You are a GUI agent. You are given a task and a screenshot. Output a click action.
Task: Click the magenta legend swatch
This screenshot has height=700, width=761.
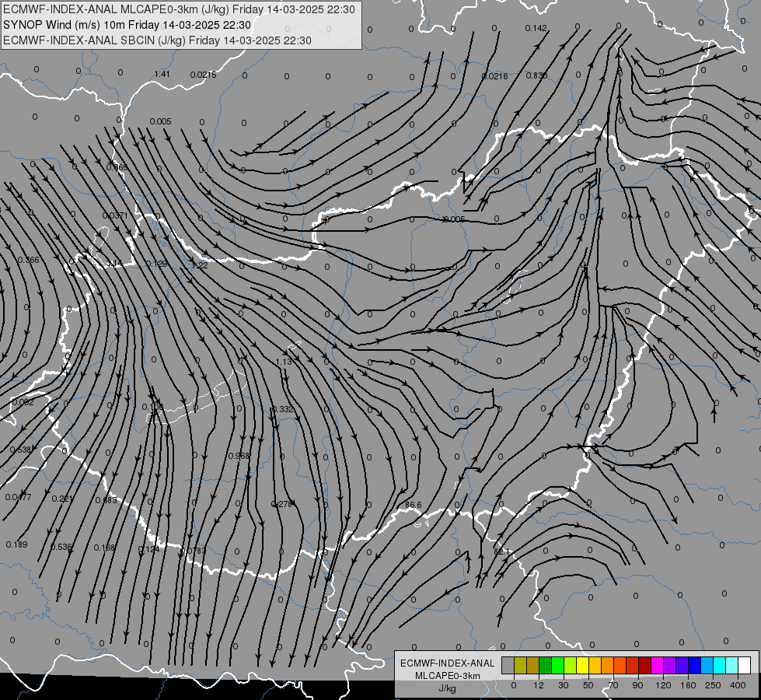pos(657,665)
